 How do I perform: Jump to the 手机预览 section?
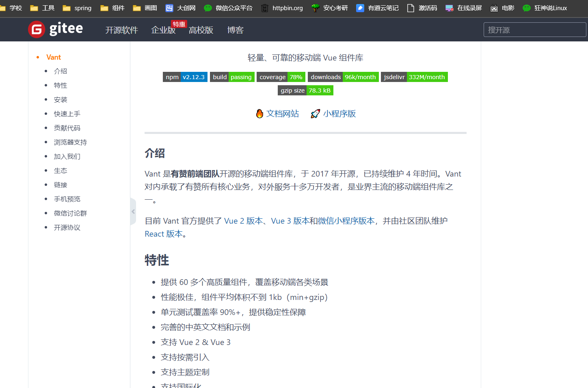pos(67,199)
